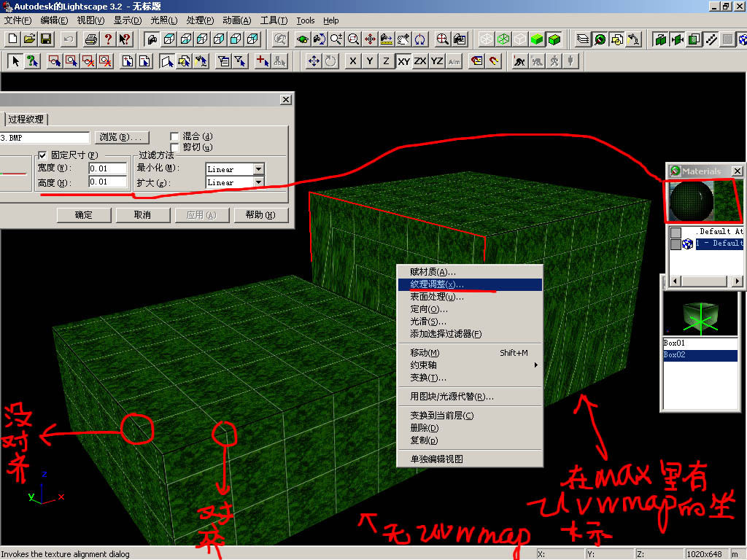Click the 帮助 button
The height and width of the screenshot is (560, 747).
point(260,215)
